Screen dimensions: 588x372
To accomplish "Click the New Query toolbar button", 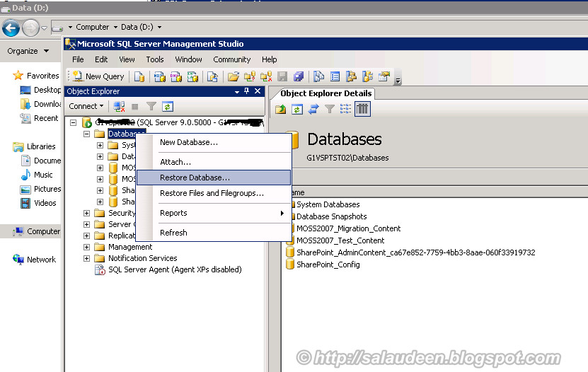I will pyautogui.click(x=98, y=76).
